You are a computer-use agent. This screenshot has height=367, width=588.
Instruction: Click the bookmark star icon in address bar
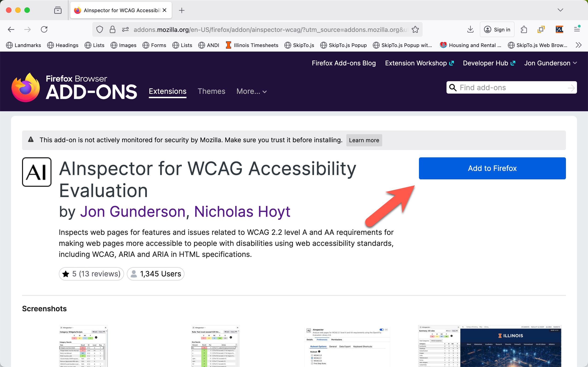coord(415,30)
